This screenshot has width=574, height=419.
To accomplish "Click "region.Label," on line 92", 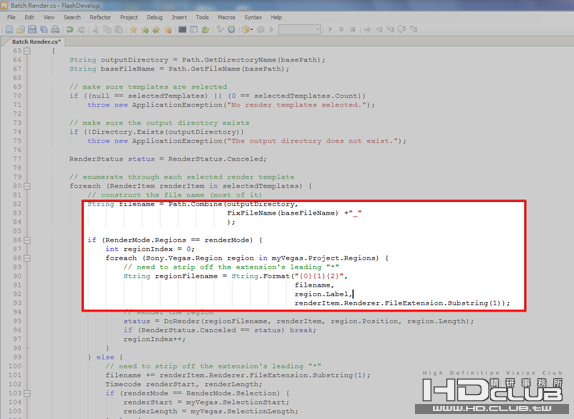I will tap(324, 294).
